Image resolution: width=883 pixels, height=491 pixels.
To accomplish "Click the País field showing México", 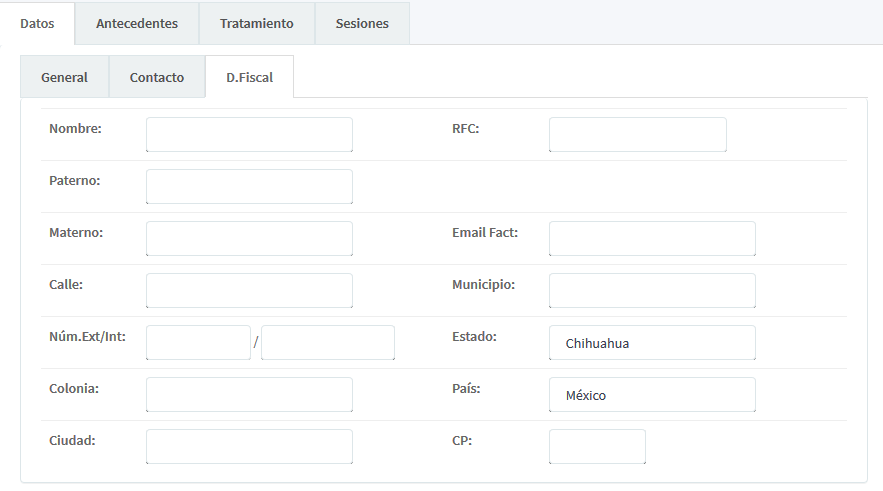I will (x=652, y=394).
